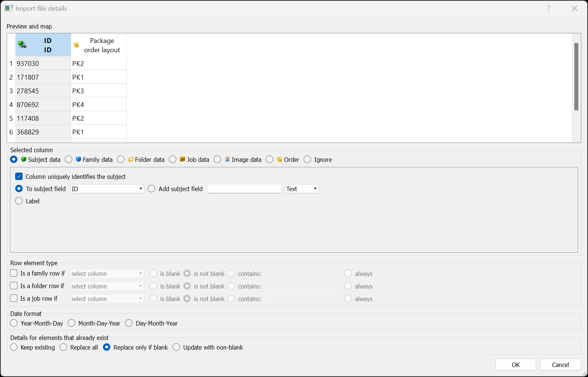Image resolution: width=588 pixels, height=377 pixels.
Task: Open the Text field type dropdown
Action: coord(301,189)
